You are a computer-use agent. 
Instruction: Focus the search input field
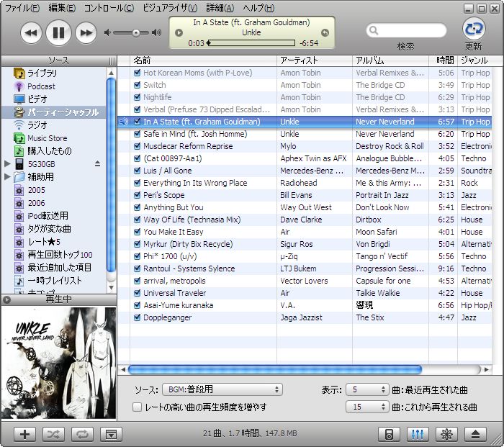point(406,30)
